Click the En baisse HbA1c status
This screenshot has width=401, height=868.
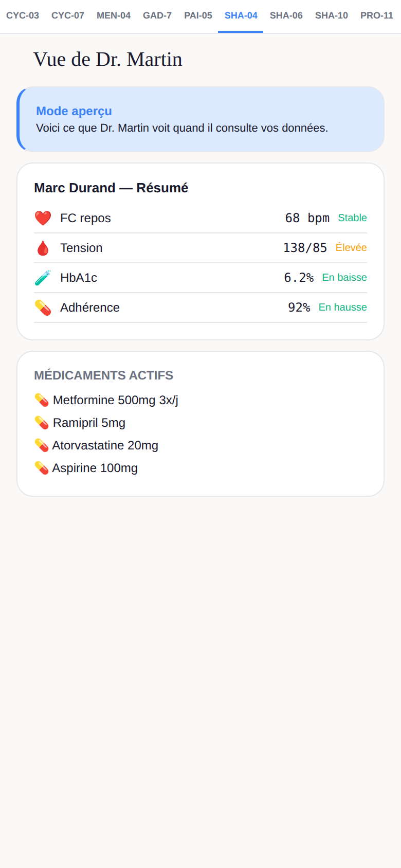point(344,278)
